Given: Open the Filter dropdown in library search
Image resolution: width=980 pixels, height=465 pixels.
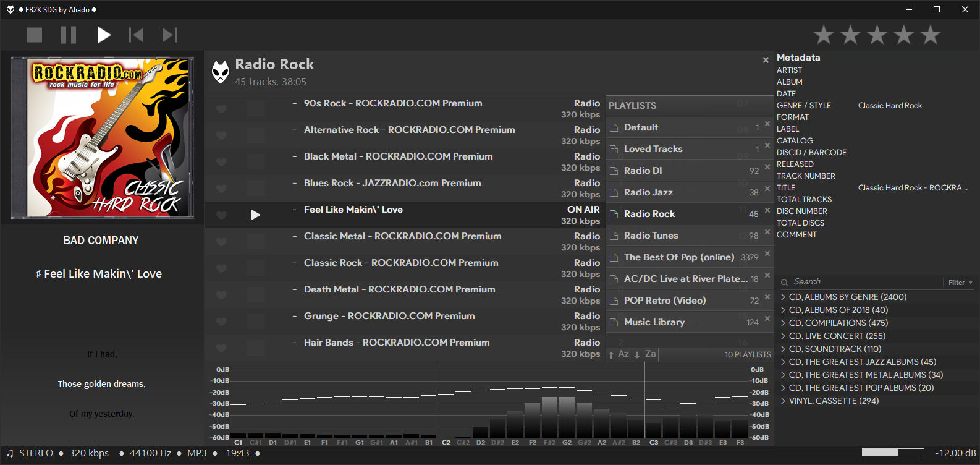Looking at the screenshot, I should pos(960,283).
